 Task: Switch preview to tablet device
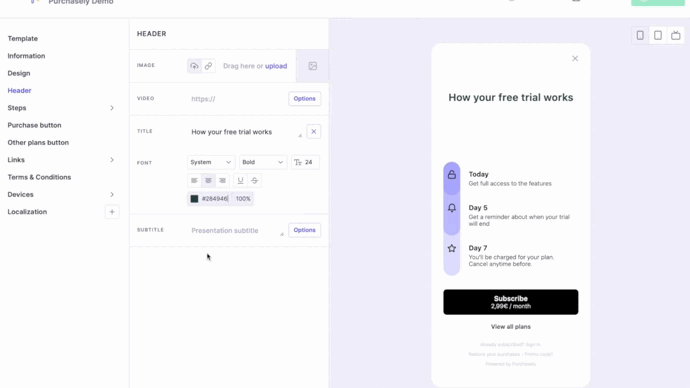(658, 35)
